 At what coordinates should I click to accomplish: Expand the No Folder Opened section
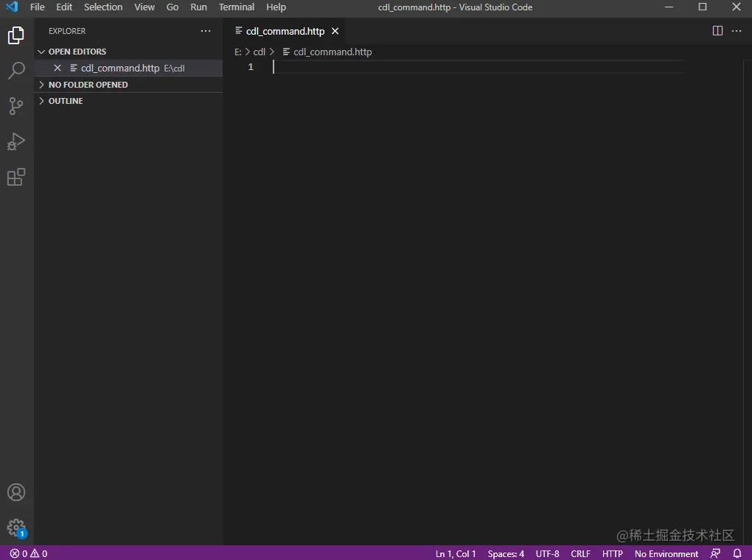(128, 85)
